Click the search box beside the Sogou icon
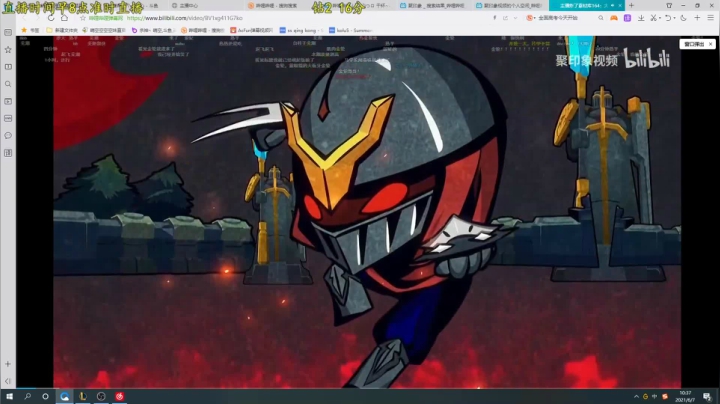The height and width of the screenshot is (404, 720). coord(566,18)
